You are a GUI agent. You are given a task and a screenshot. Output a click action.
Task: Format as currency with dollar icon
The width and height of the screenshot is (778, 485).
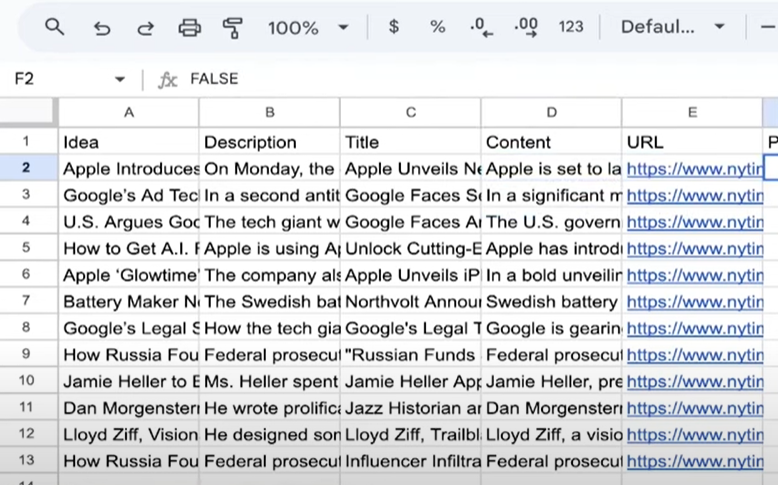[393, 27]
